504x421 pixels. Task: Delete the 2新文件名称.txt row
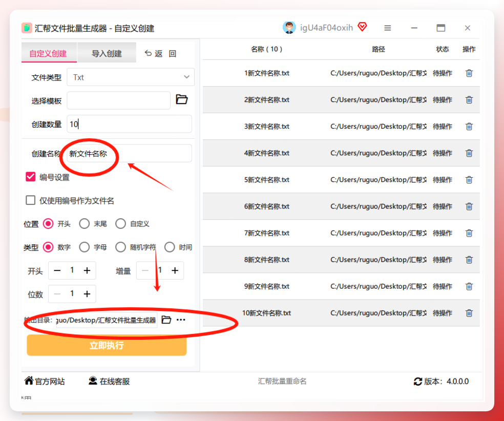pos(469,100)
